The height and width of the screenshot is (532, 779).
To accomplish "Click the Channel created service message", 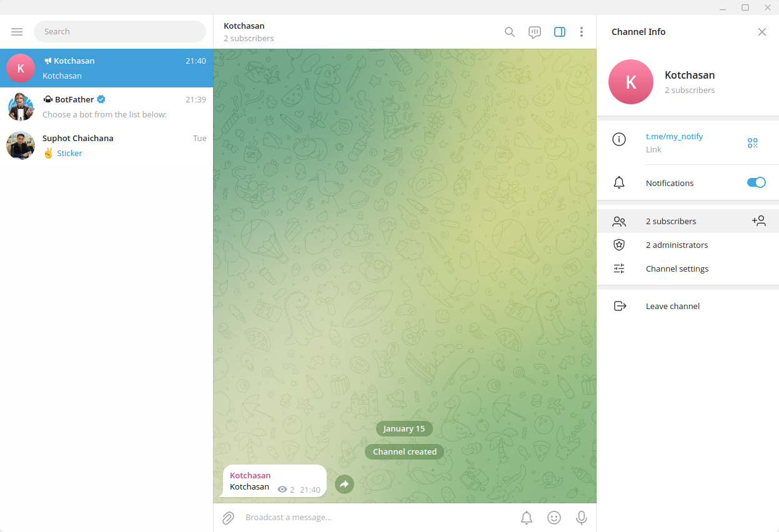I will click(405, 451).
